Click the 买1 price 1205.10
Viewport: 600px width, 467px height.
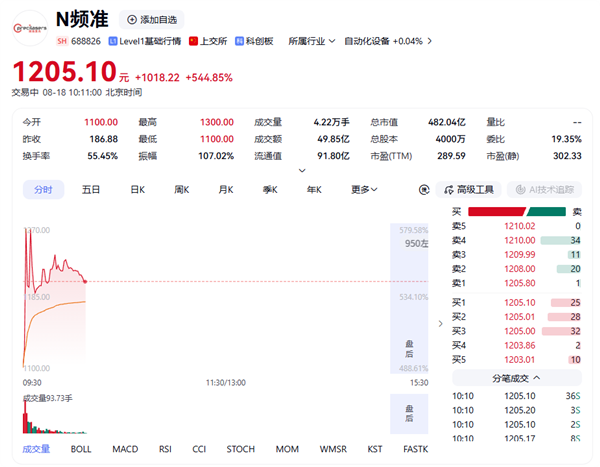pos(520,303)
